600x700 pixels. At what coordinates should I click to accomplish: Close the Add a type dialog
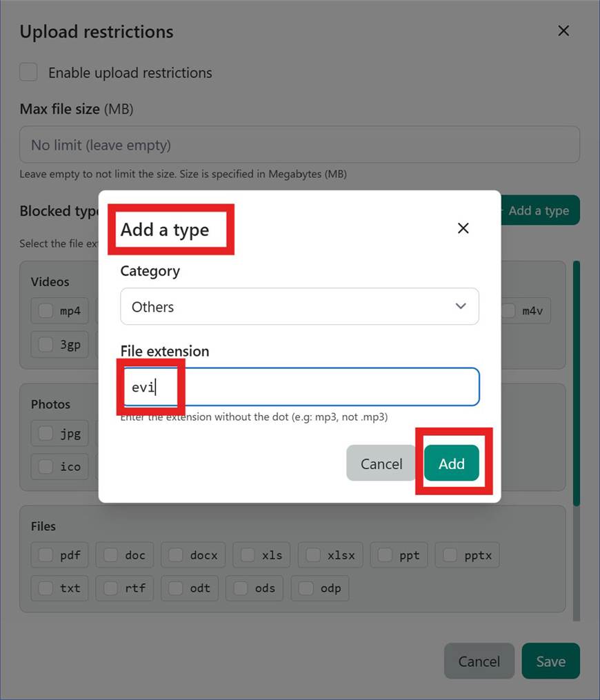[x=463, y=228]
